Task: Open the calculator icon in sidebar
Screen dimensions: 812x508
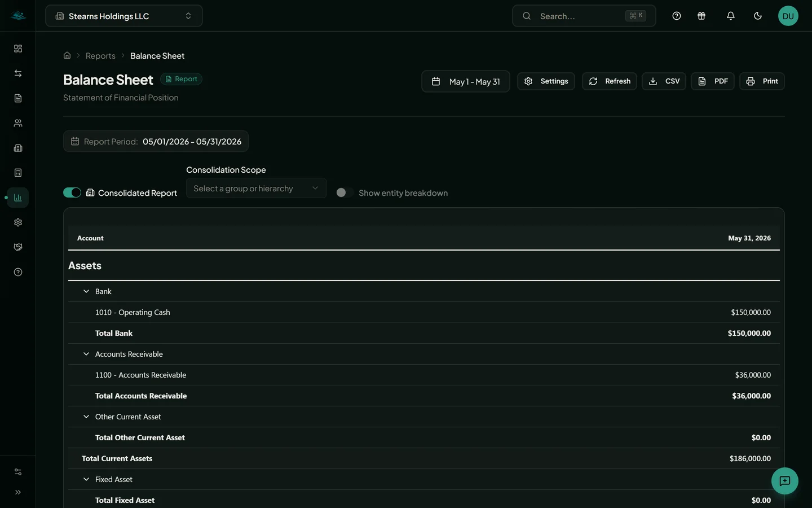Action: pos(18,173)
